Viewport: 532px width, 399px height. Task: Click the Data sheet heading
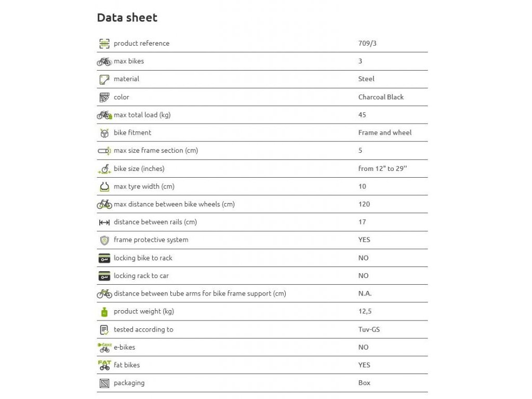(127, 18)
